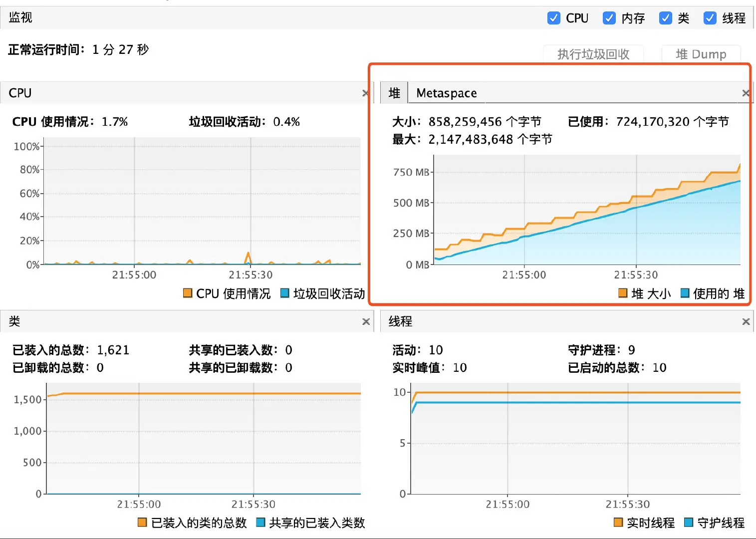Click the 100% axis label on CPU chart
The image size is (756, 539).
[26, 147]
